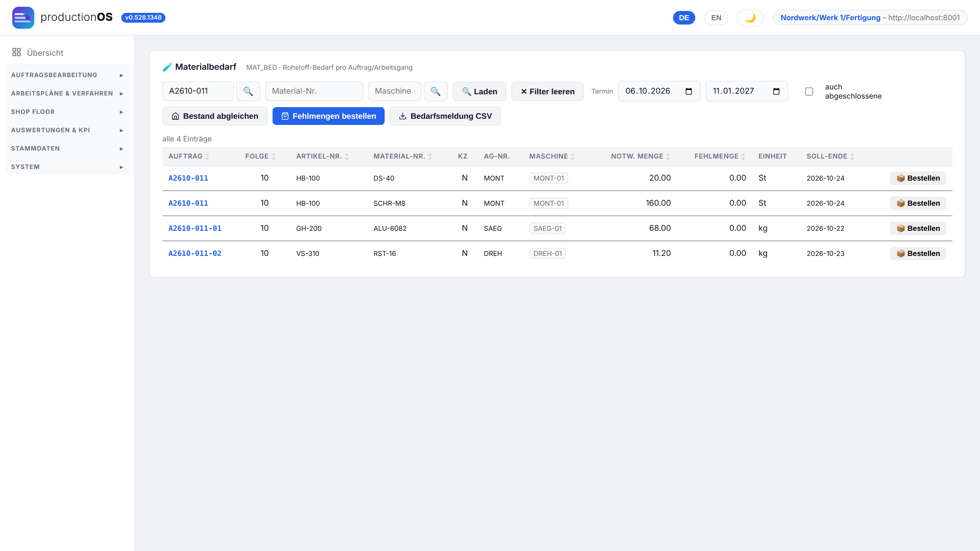Sort table by Notw. Menge column
This screenshot has height=551, width=980.
(x=641, y=156)
